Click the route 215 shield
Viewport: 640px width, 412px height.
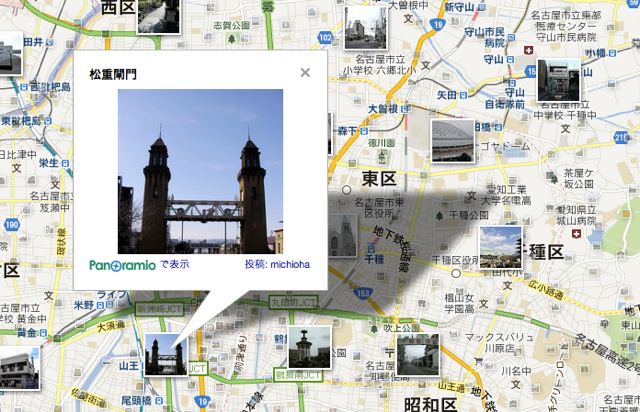point(621,138)
